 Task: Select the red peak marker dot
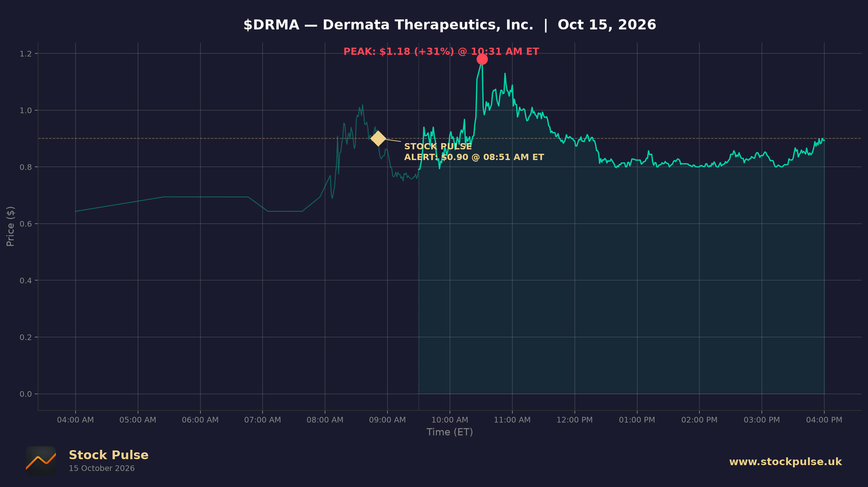pos(482,59)
